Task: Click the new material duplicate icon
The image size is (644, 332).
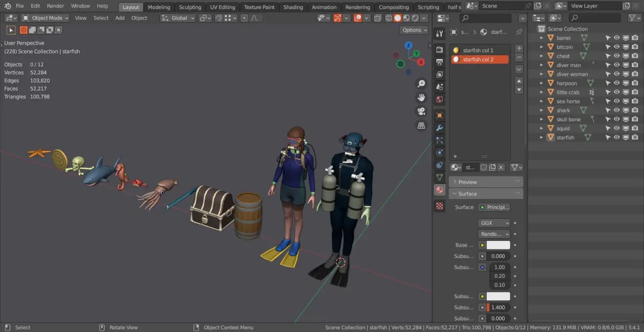Action: (x=492, y=167)
